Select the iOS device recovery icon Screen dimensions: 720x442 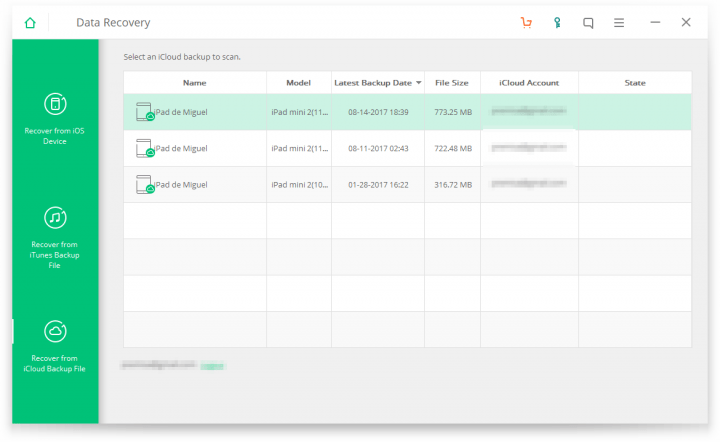pyautogui.click(x=55, y=104)
